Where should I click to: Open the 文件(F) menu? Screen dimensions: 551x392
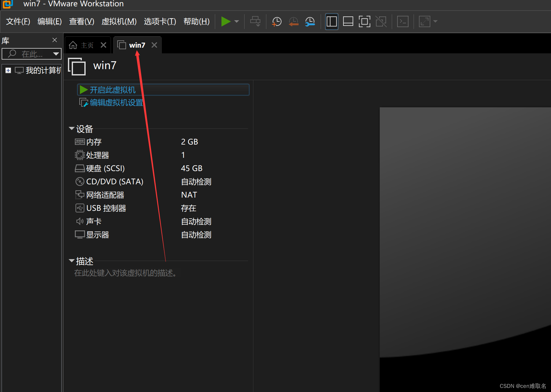pos(18,21)
